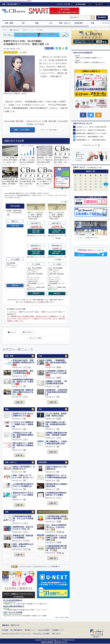This screenshot has width=110, height=644.
Task: Click the 無料プラン button for CBnews会員
Action: 15,221
